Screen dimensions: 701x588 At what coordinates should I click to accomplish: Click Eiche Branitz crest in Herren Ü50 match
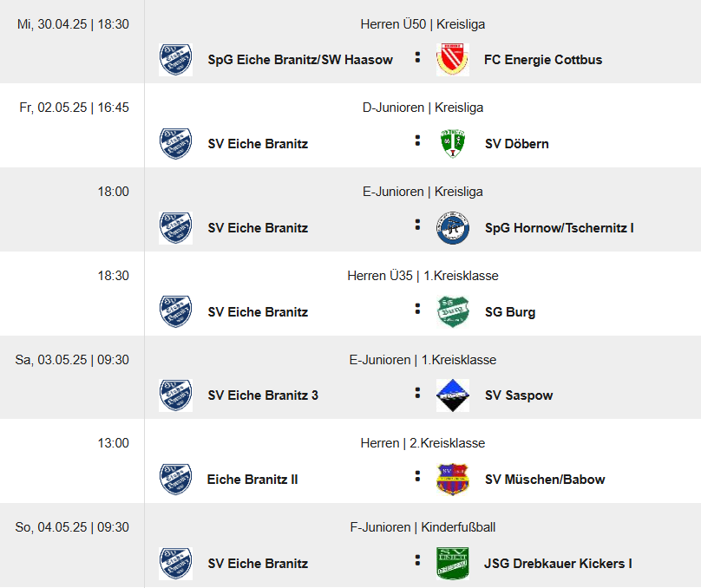176,60
